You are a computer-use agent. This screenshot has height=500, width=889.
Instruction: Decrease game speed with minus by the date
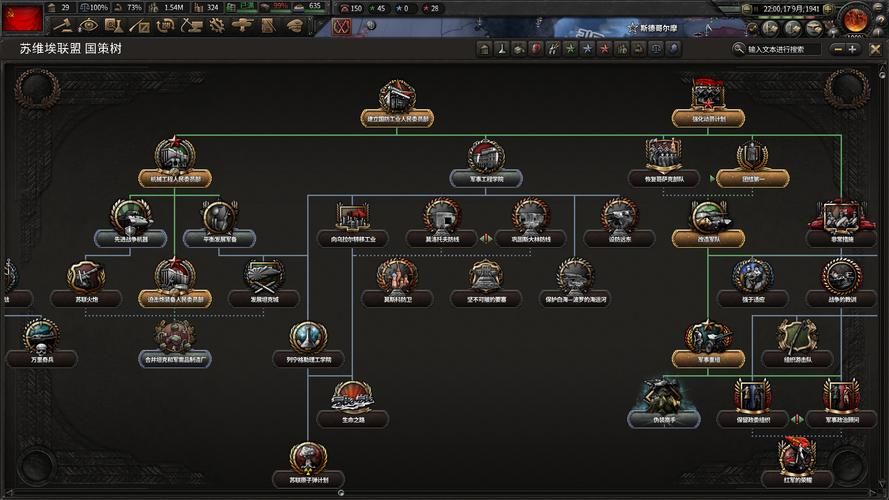point(747,9)
